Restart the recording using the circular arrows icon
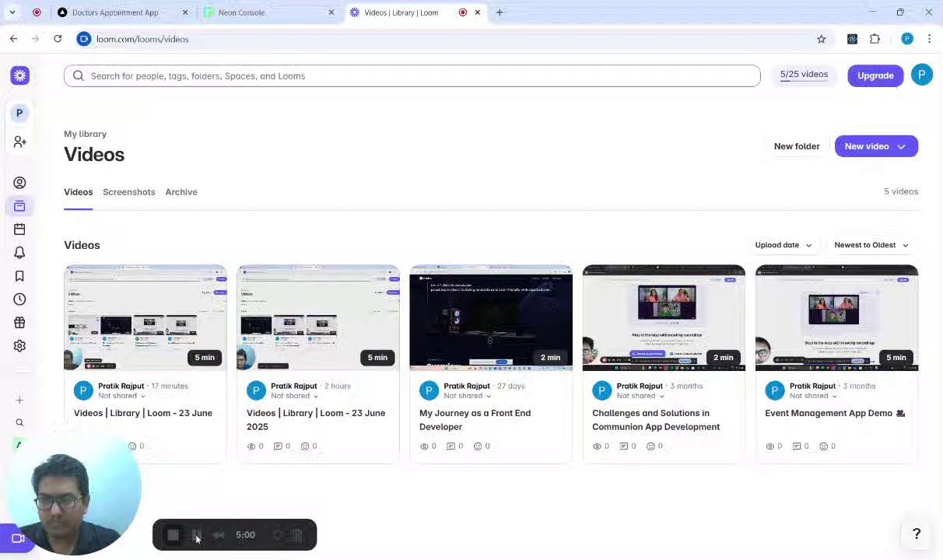The width and height of the screenshot is (943, 560). click(278, 535)
